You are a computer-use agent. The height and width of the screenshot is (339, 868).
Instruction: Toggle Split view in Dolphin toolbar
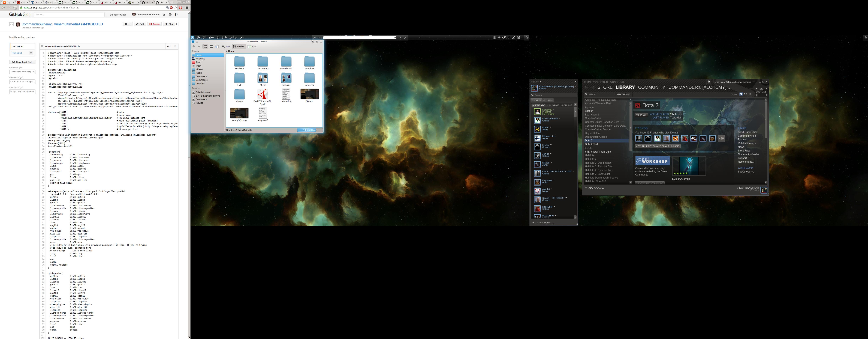pos(252,47)
